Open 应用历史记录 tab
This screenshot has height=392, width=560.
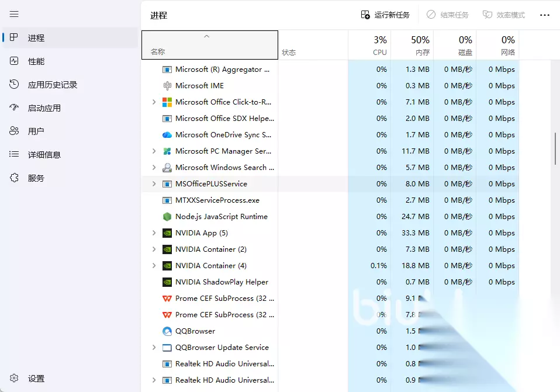click(70, 85)
